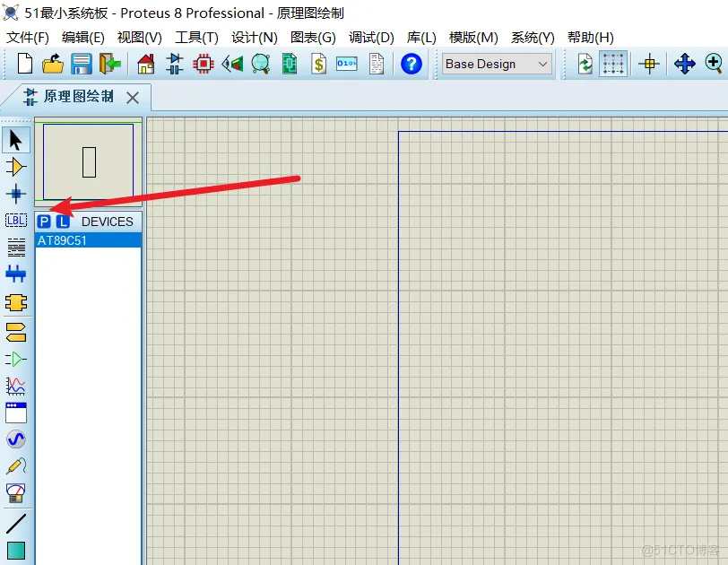This screenshot has height=565, width=728.
Task: Select the Buses Mode tool
Action: click(x=16, y=274)
